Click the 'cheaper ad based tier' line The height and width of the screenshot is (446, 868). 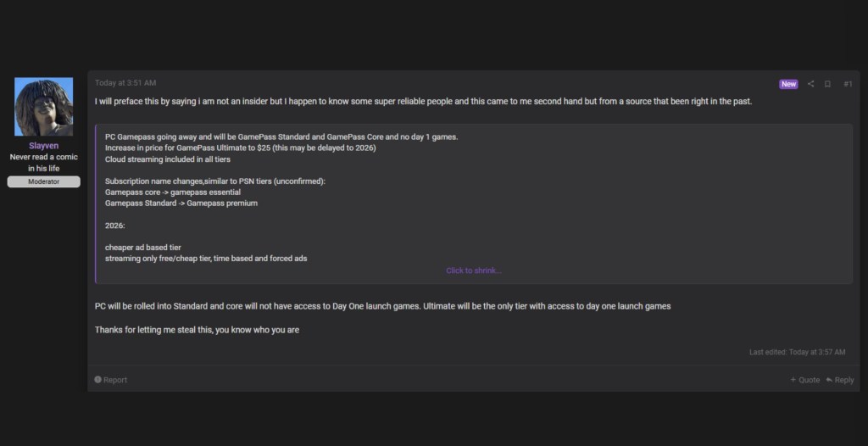143,248
